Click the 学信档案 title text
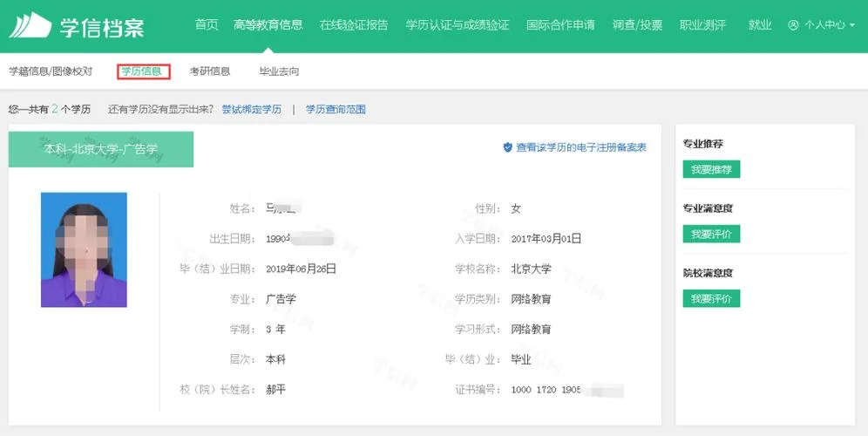This screenshot has width=868, height=436. tap(102, 26)
